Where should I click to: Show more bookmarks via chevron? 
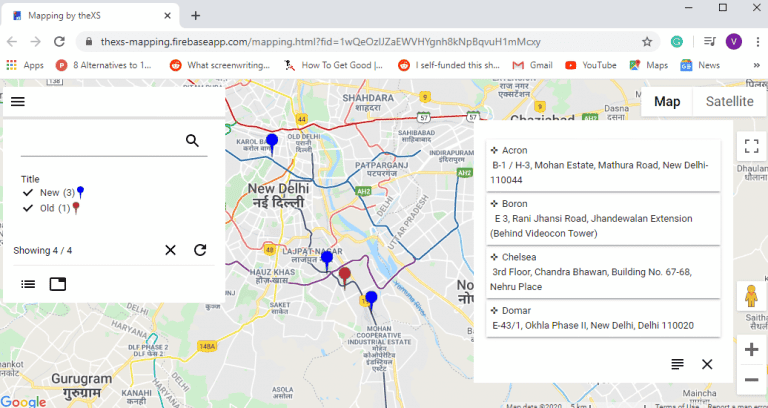(757, 65)
